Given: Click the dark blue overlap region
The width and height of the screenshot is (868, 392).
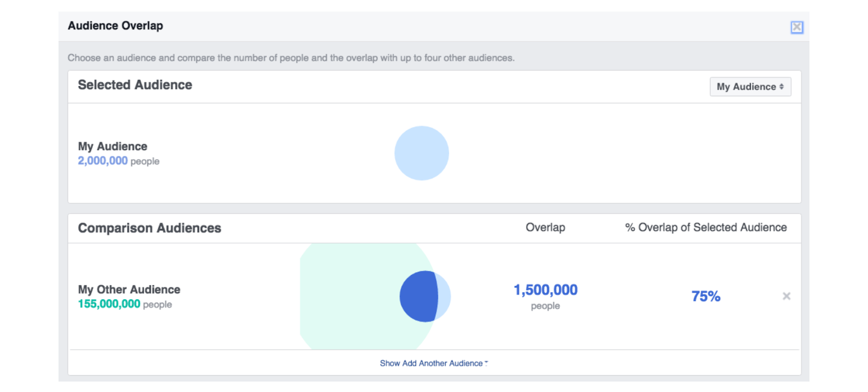Looking at the screenshot, I should coord(418,296).
